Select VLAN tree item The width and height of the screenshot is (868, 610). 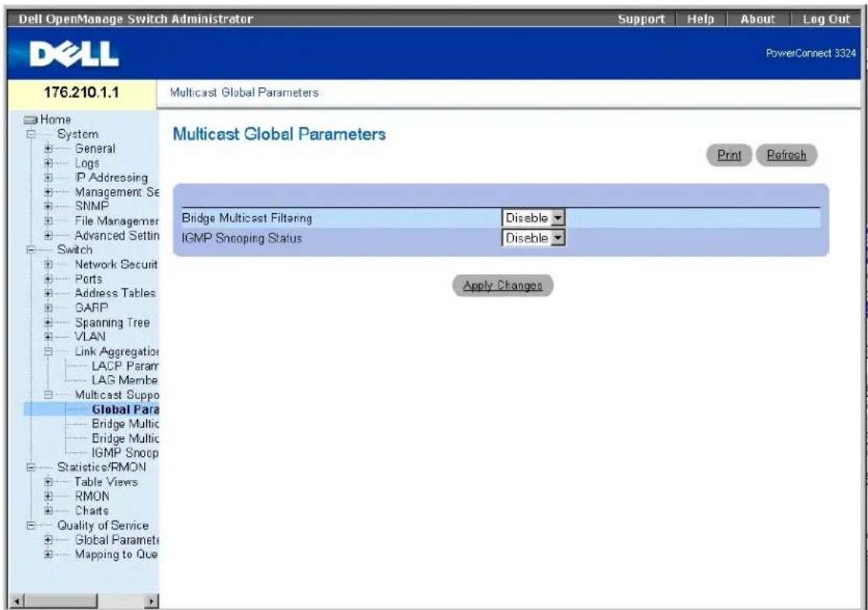(x=90, y=336)
